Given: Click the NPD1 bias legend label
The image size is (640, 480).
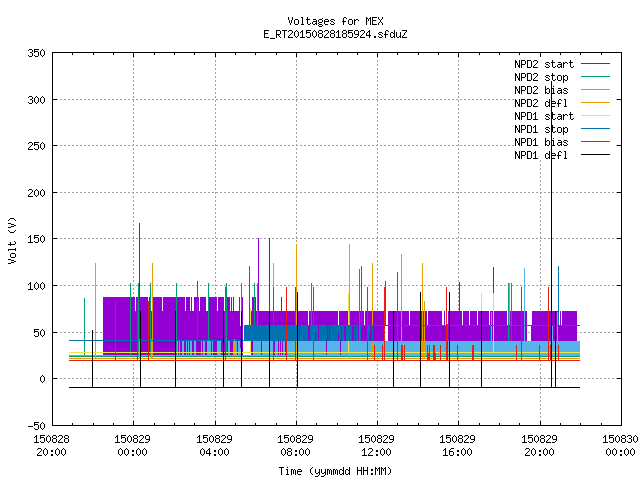Looking at the screenshot, I should click(541, 142).
